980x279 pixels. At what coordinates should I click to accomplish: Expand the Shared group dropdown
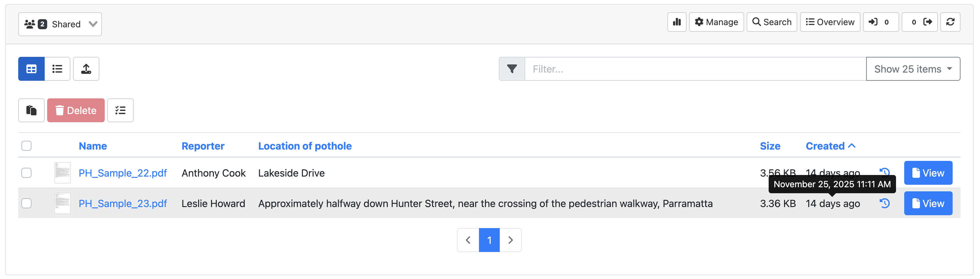(x=60, y=24)
